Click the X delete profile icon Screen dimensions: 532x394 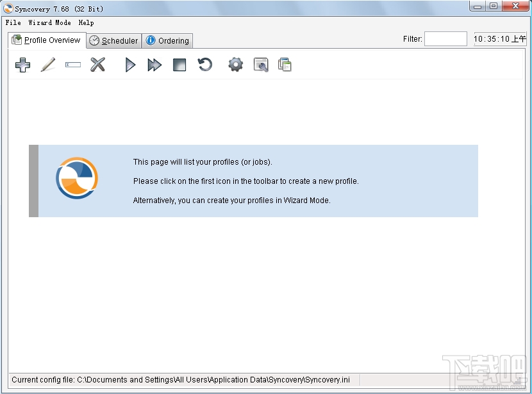97,65
